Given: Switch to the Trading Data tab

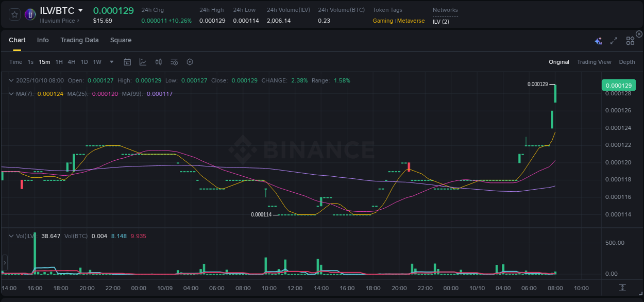Looking at the screenshot, I should pos(79,40).
